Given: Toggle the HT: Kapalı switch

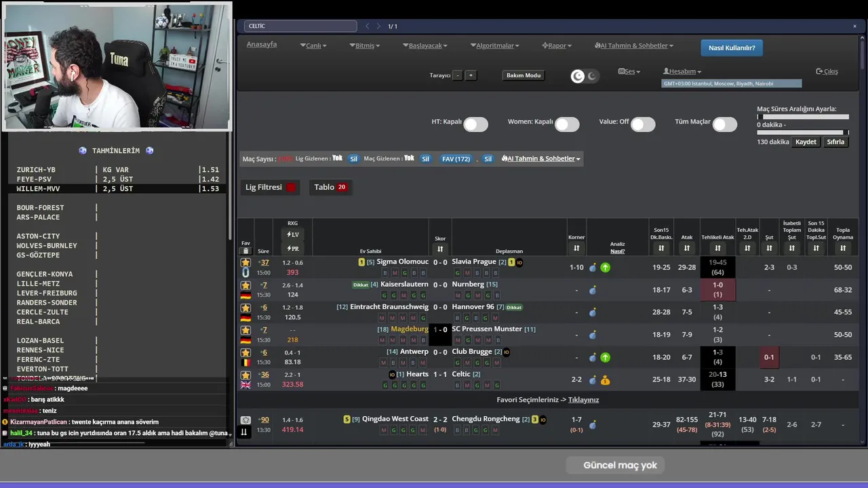Looking at the screenshot, I should click(475, 124).
